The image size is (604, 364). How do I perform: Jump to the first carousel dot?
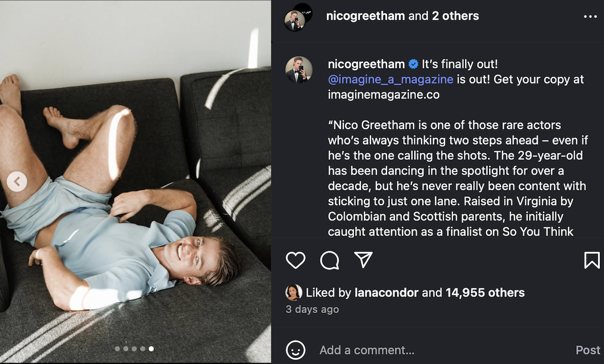click(117, 349)
